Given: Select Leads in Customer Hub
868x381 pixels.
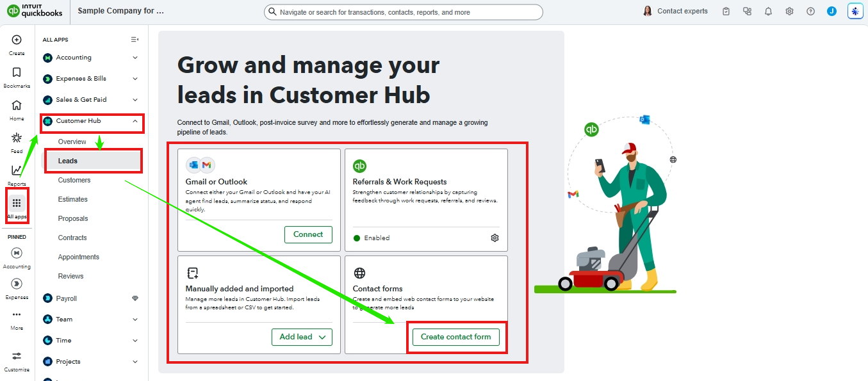Looking at the screenshot, I should pyautogui.click(x=93, y=161).
